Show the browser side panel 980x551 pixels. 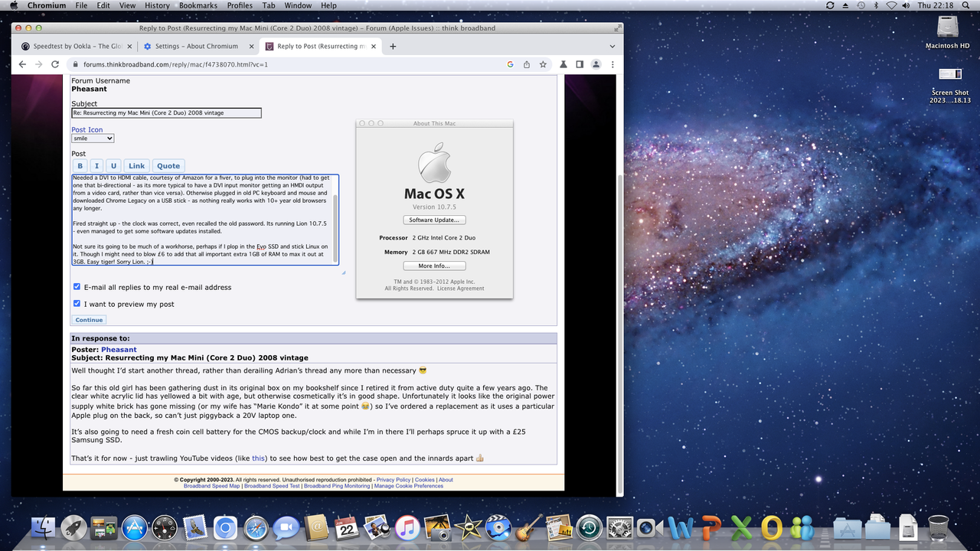click(580, 64)
